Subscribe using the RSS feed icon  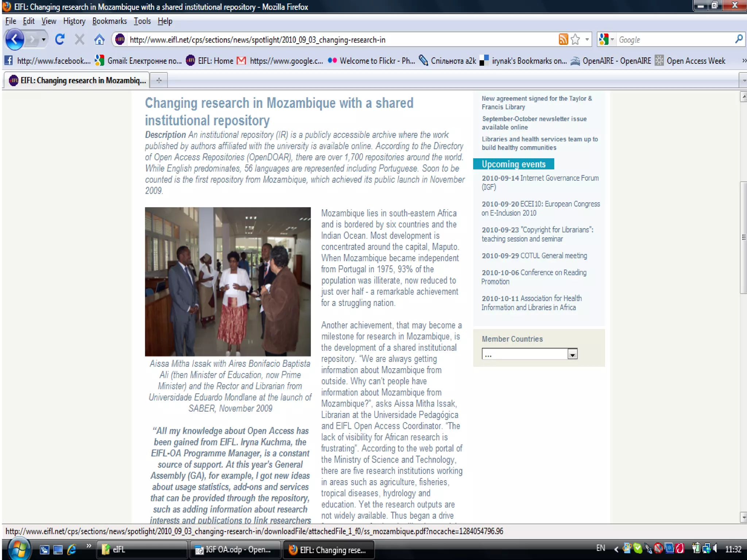pyautogui.click(x=563, y=39)
